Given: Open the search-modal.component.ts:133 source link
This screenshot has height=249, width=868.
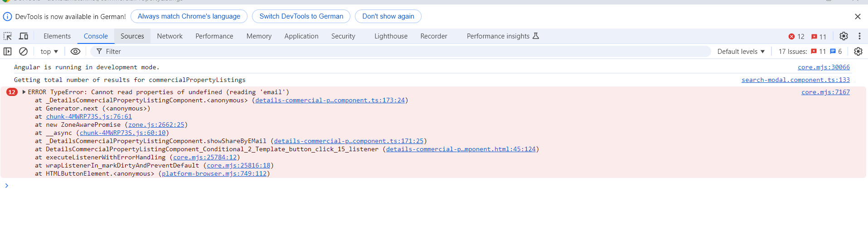Looking at the screenshot, I should coord(795,80).
